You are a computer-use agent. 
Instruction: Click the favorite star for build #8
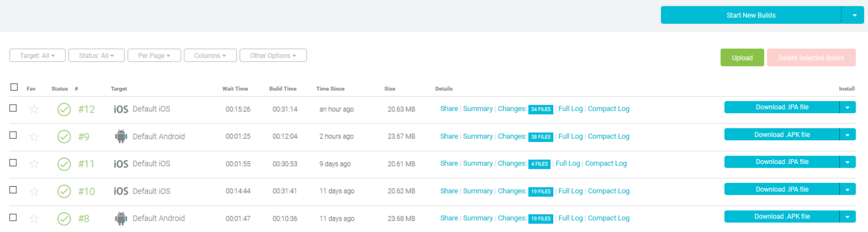pyautogui.click(x=34, y=218)
